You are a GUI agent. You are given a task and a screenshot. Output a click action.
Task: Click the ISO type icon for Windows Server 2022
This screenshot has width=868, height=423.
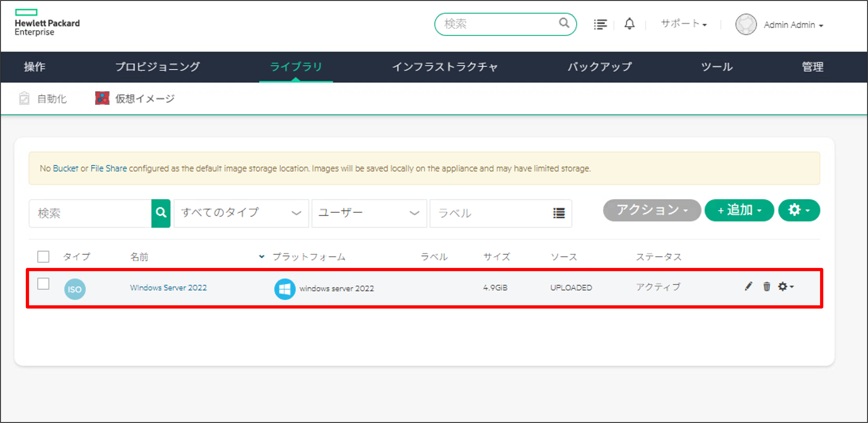click(x=74, y=289)
